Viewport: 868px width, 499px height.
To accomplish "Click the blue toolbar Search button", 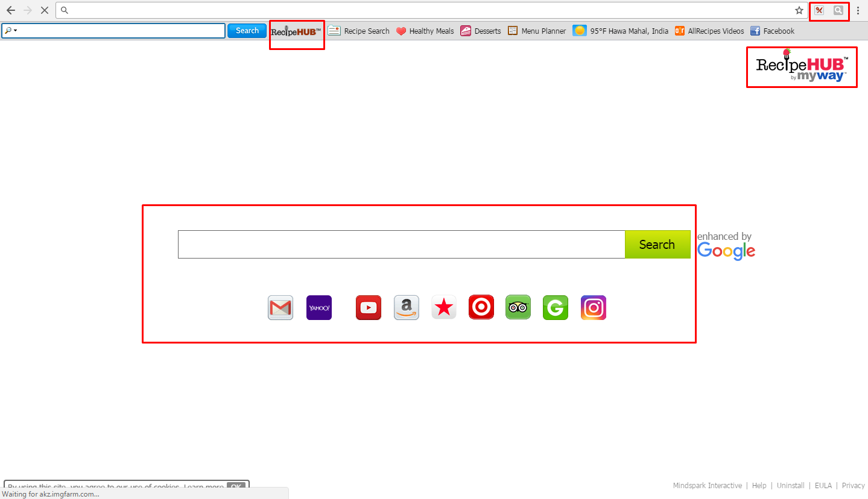I will [247, 31].
